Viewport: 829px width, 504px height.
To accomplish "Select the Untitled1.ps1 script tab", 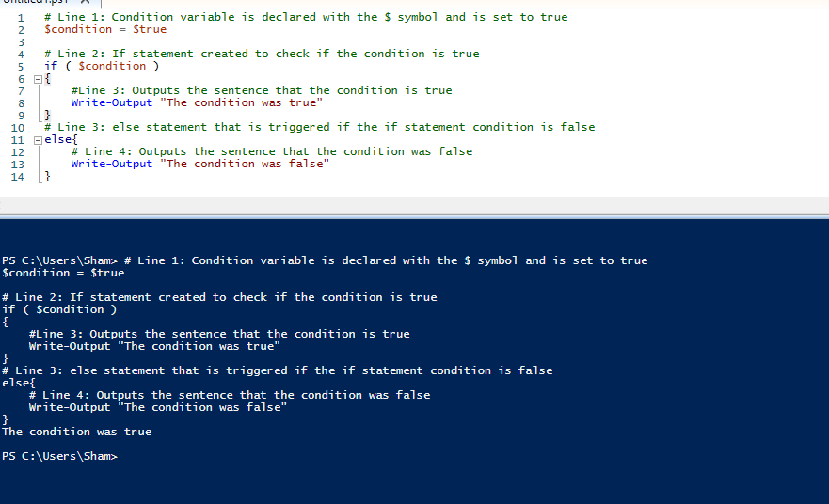I will click(x=36, y=2).
